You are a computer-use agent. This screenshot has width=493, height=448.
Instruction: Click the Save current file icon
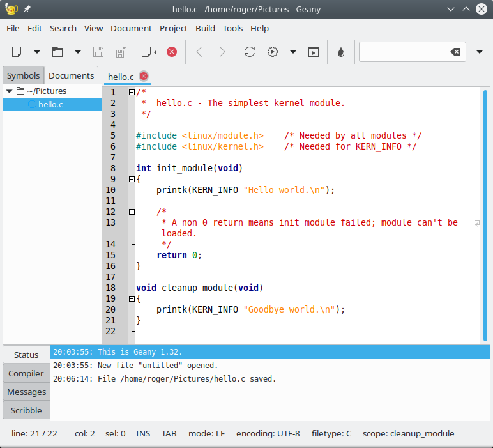pos(98,52)
